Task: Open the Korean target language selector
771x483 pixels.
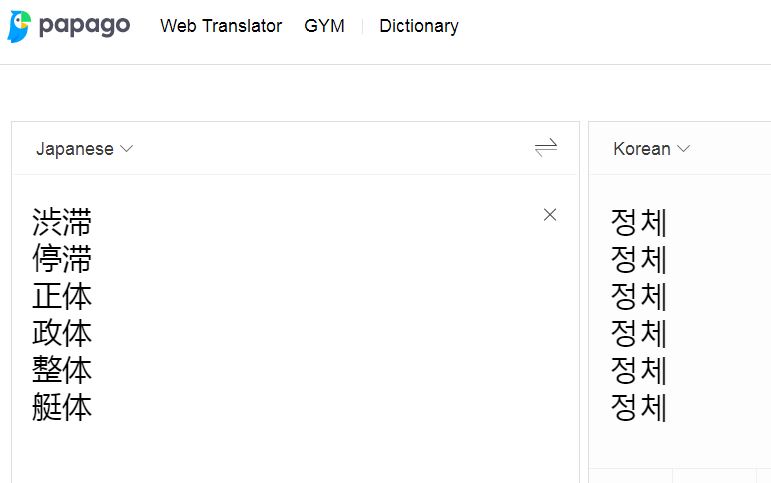Action: pyautogui.click(x=651, y=149)
